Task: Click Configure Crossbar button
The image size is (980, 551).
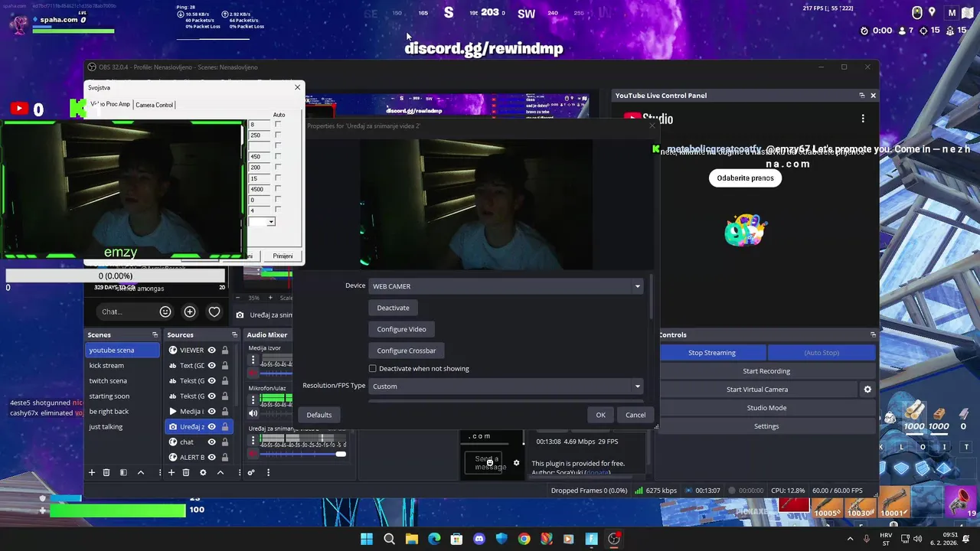Action: tap(406, 350)
